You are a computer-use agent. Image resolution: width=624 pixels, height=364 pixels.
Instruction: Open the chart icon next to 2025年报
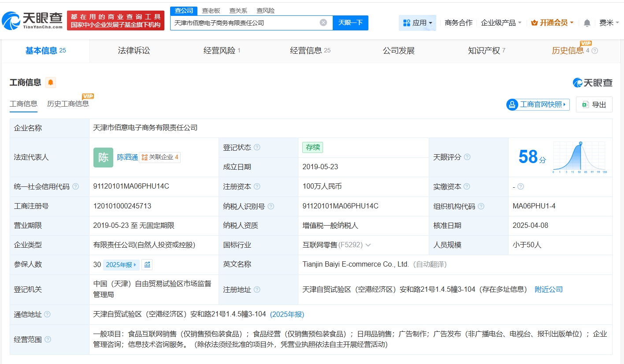click(147, 265)
